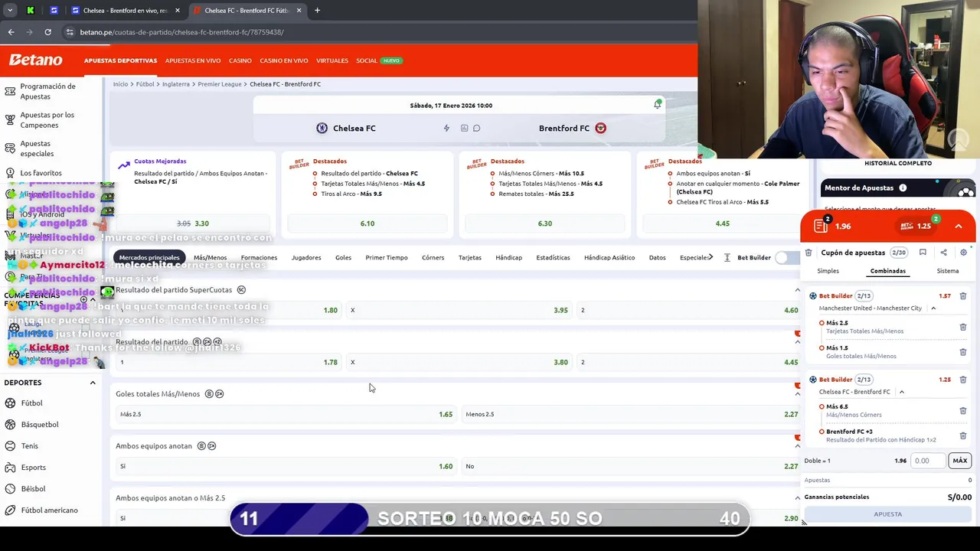This screenshot has width=980, height=551.
Task: Collapse Ambos equipos anotan o Más 2.5 market
Action: pyautogui.click(x=797, y=498)
